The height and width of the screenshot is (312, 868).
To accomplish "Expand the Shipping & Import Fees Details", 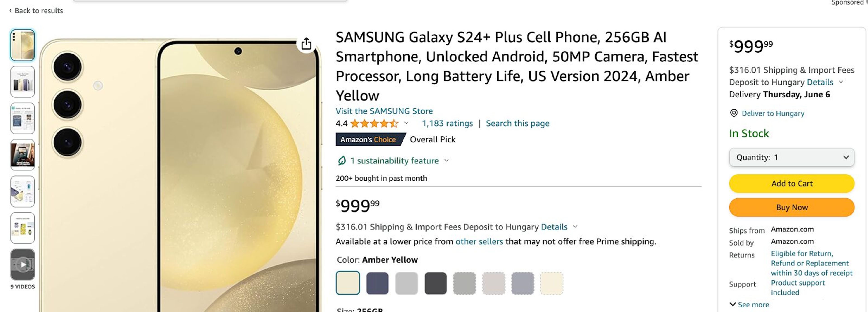I will click(x=554, y=227).
